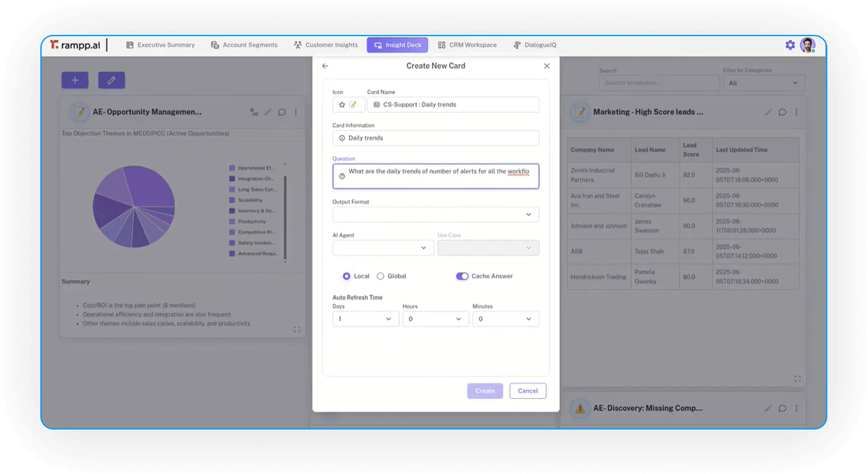
Task: Open the Hours auto refresh dropdown
Action: (435, 319)
